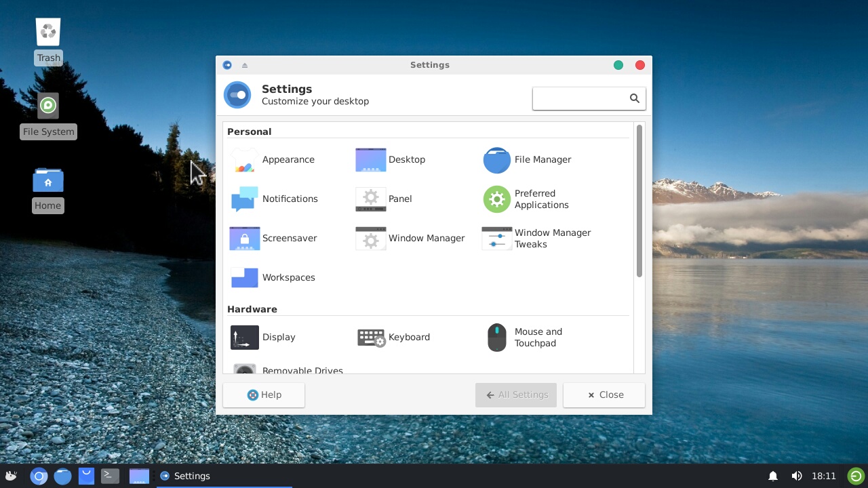Viewport: 868px width, 488px height.
Task: Click the settings list vertical scrollbar
Action: [639, 201]
